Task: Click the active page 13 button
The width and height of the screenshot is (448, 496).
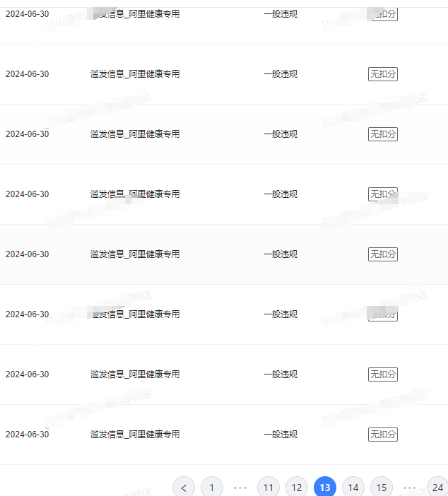Action: (x=325, y=488)
